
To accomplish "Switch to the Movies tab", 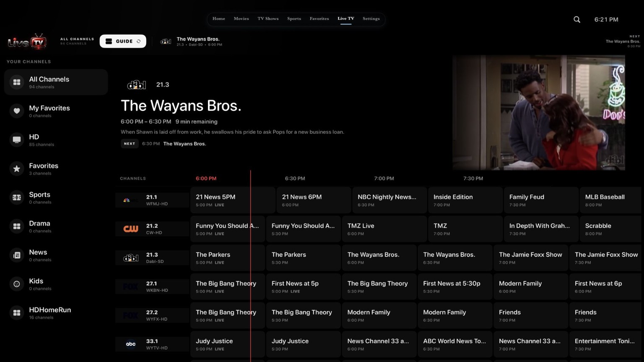I will [241, 19].
